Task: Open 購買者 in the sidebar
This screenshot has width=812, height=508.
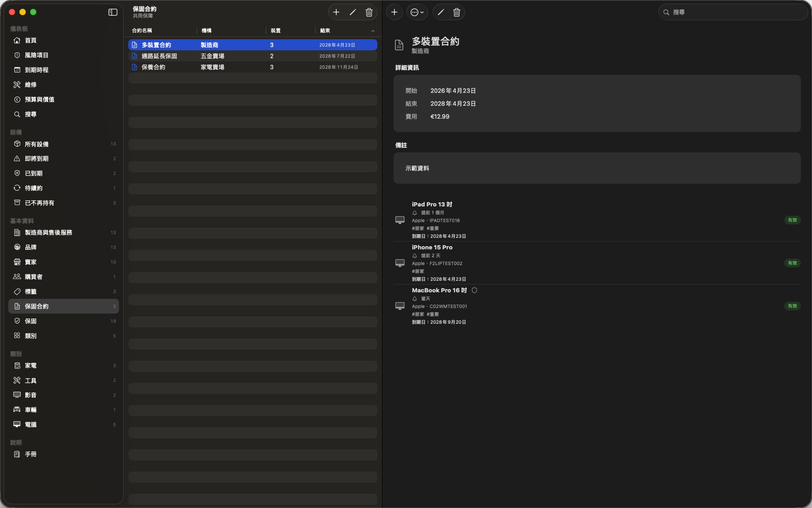Action: (x=64, y=277)
